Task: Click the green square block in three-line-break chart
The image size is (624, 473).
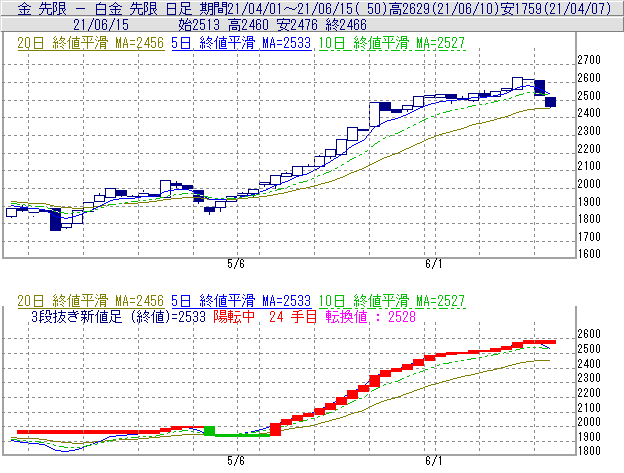Action: tap(209, 431)
